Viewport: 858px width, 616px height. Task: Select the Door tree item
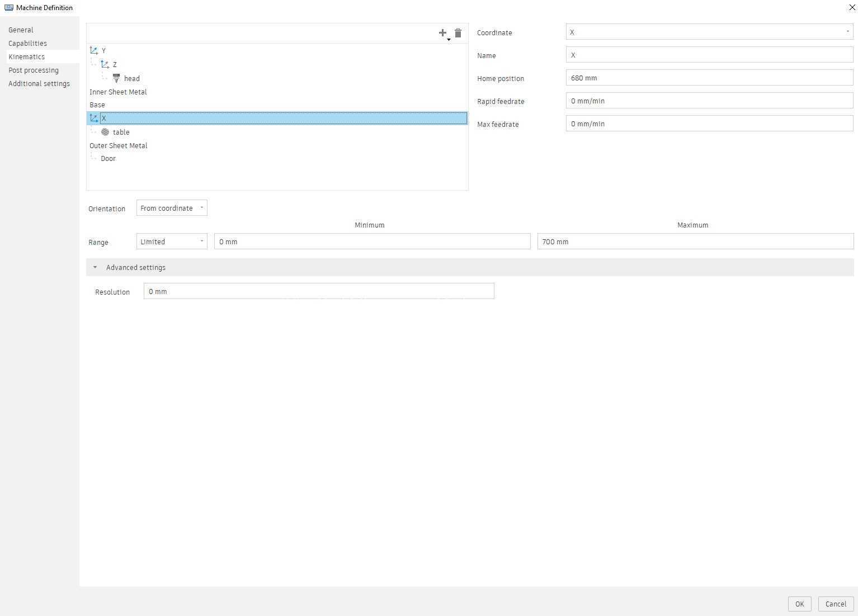coord(108,158)
